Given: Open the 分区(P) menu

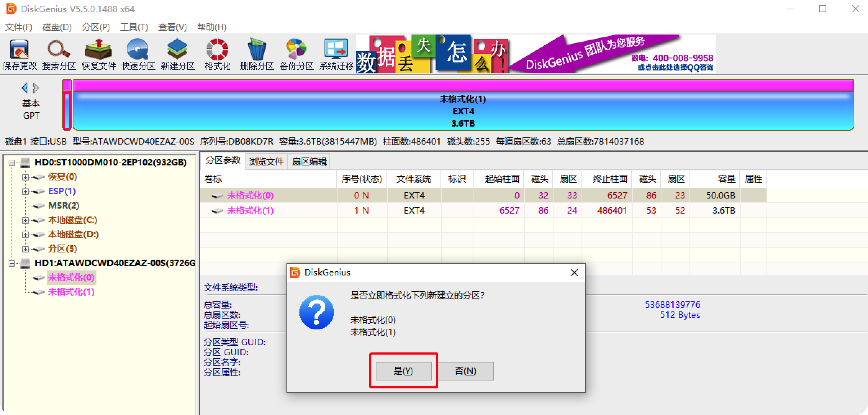Looking at the screenshot, I should tap(96, 27).
